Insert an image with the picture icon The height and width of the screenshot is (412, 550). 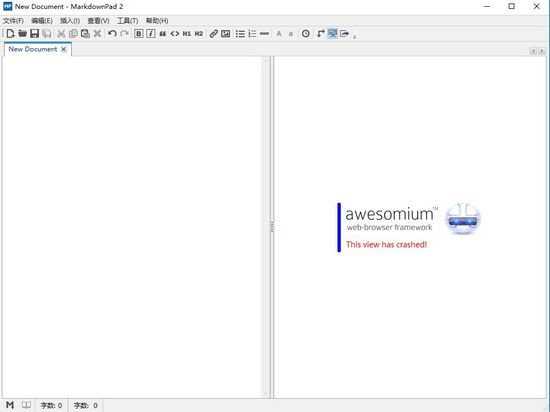[x=226, y=34]
